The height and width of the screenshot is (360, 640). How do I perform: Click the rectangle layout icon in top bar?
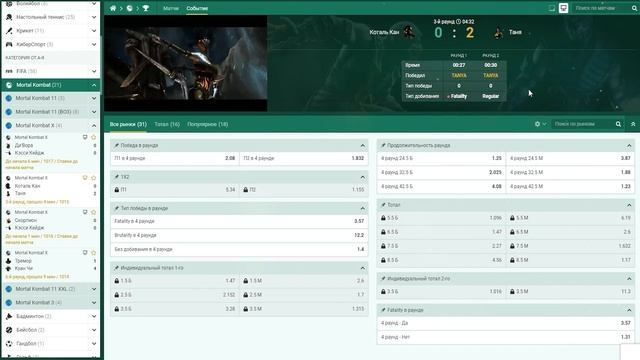tap(551, 8)
